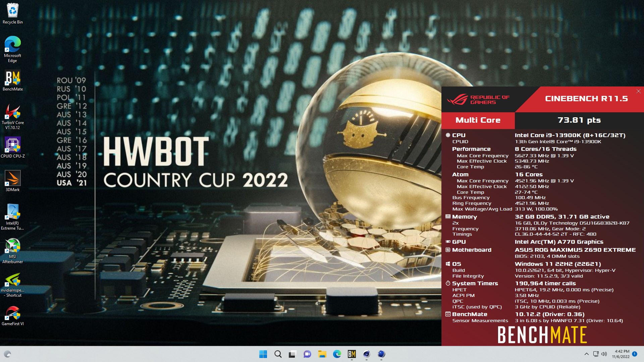Screen dimensions: 644x362
Task: Click Windows 11 22H2 (22621) value
Action: coord(558,264)
